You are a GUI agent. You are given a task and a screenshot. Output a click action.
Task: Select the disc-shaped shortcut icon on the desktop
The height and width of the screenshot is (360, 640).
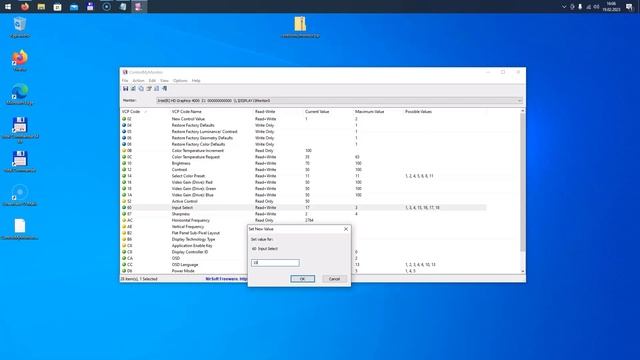coord(20,195)
